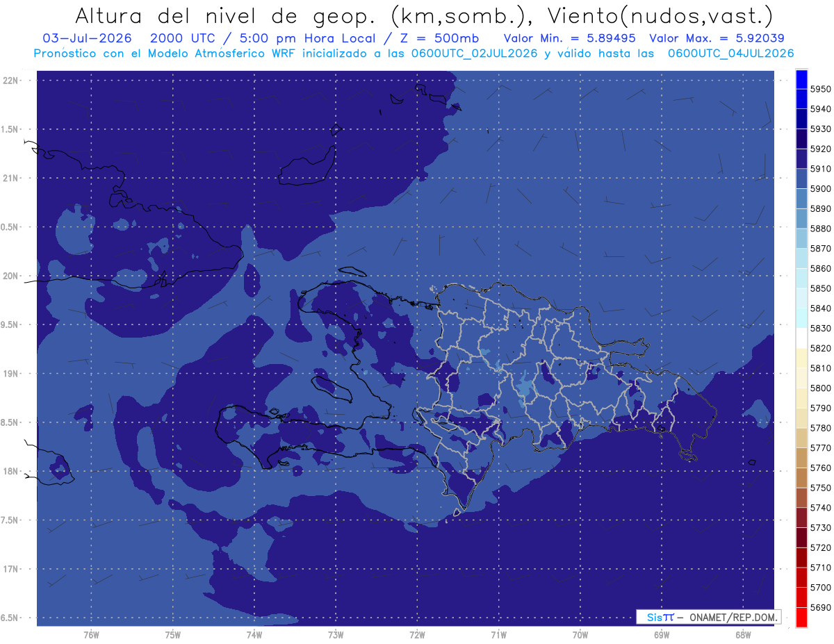Click the "18N" latitude axis label
The height and width of the screenshot is (644, 834).
(12, 471)
